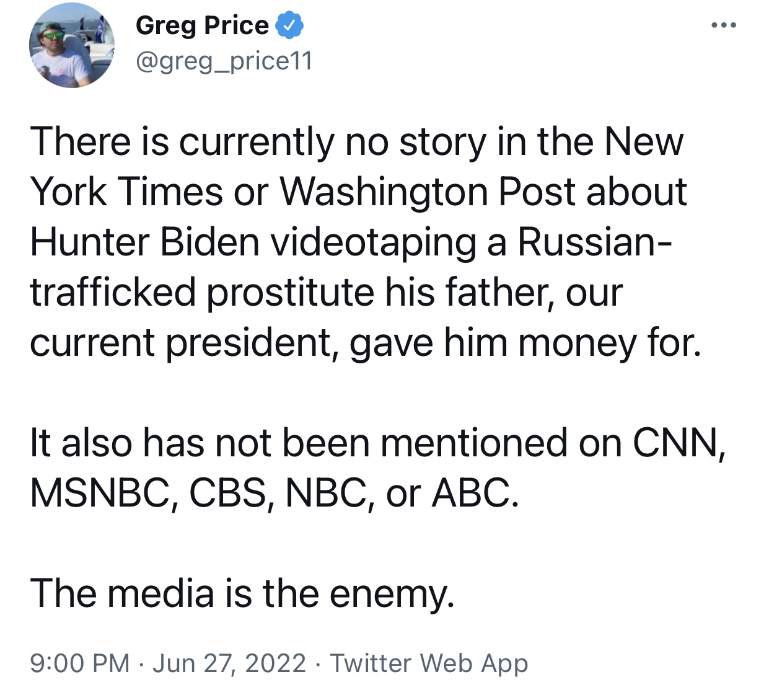Click the words "Hunter Biden" in tweet
The width and height of the screenshot is (769, 700).
(144, 242)
